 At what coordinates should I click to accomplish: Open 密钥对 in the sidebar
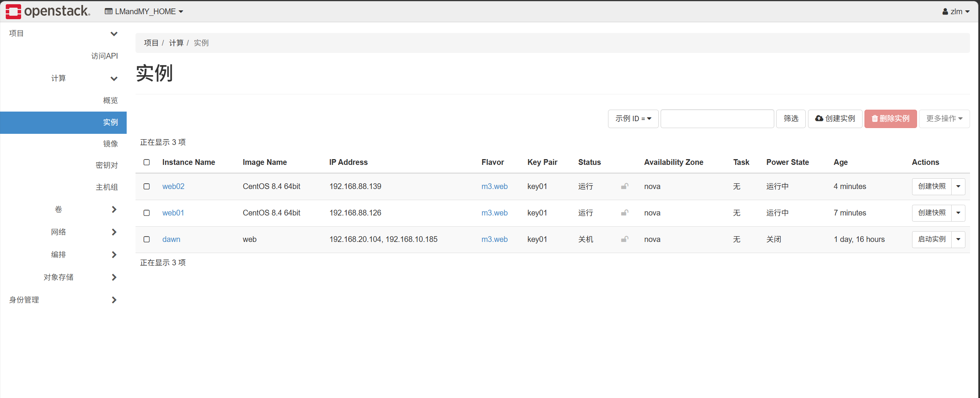[x=107, y=165]
